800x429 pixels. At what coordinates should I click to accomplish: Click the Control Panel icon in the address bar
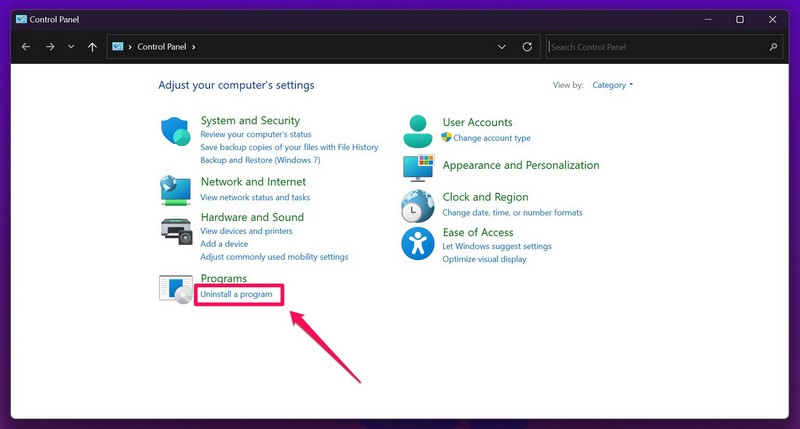tap(118, 46)
